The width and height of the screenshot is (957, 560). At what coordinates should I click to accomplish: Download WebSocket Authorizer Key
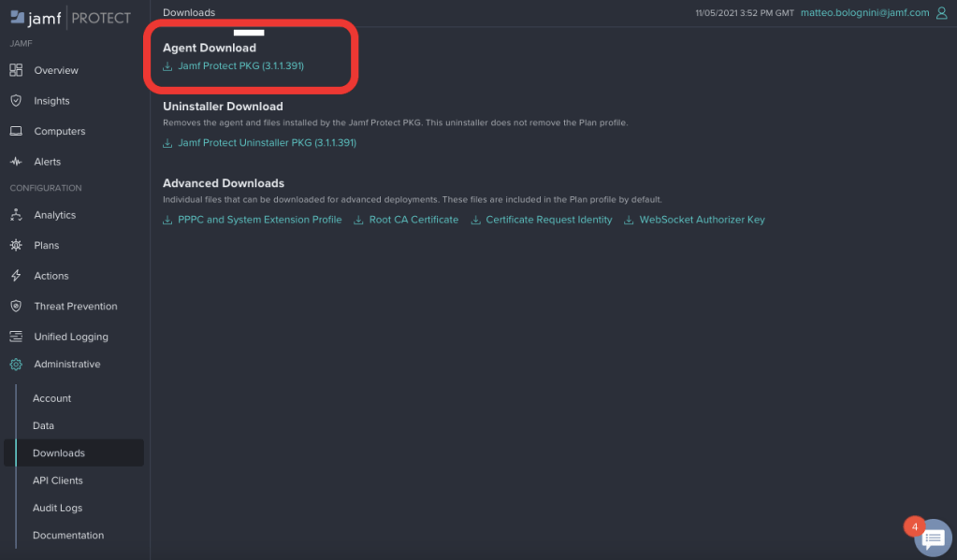pyautogui.click(x=702, y=220)
